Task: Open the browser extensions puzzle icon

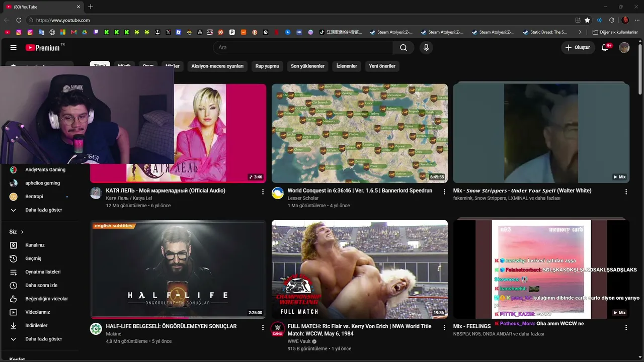Action: [612, 20]
